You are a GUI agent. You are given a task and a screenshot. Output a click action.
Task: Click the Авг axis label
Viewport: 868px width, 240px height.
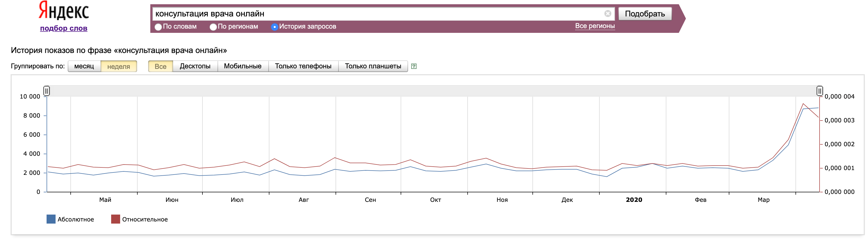304,200
